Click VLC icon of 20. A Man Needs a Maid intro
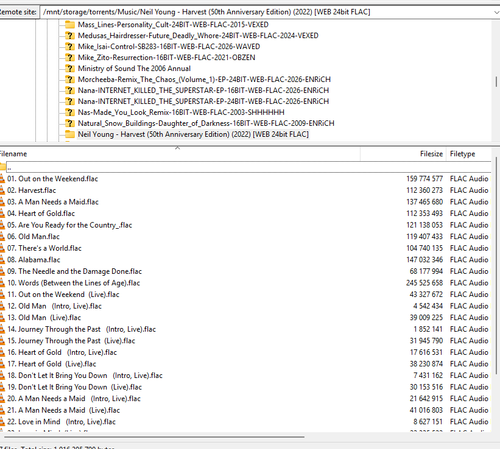 2,399
